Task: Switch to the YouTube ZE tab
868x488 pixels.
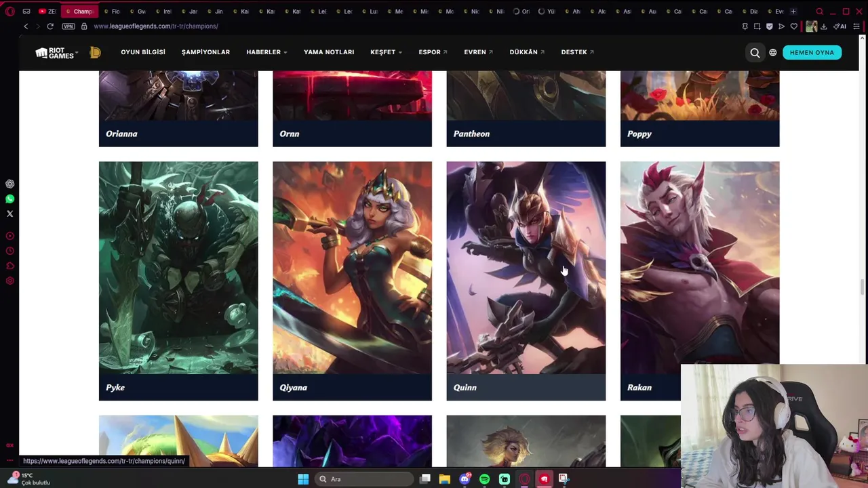Action: [x=47, y=12]
